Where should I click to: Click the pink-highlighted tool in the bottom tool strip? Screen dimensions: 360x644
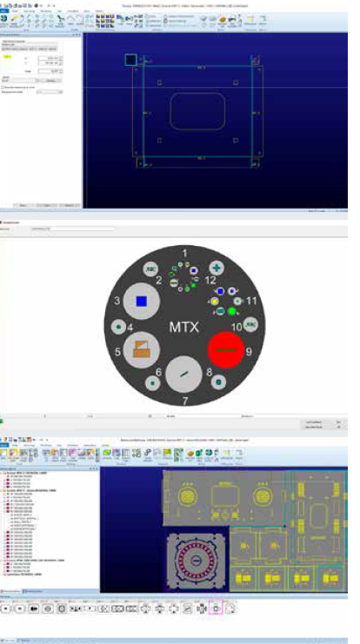216,608
